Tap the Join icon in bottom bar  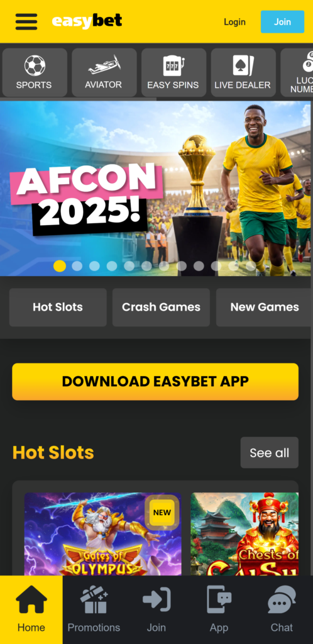(156, 609)
